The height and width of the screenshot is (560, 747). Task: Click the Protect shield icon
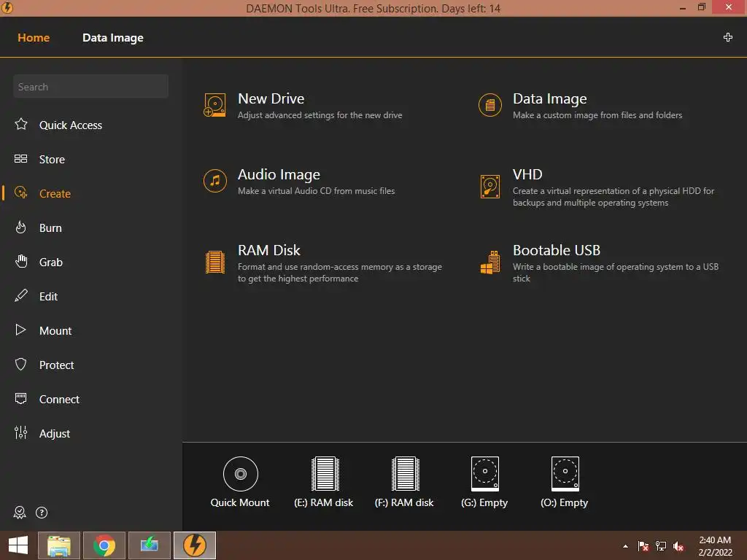(x=21, y=365)
